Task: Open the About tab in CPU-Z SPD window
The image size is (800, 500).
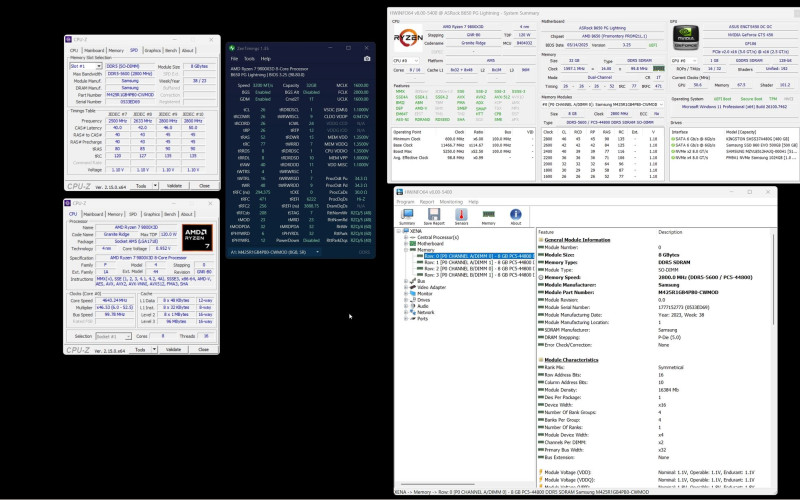Action: tap(187, 51)
